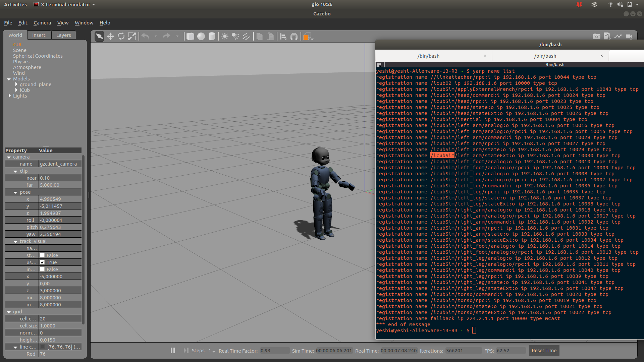Add a point light

click(225, 37)
